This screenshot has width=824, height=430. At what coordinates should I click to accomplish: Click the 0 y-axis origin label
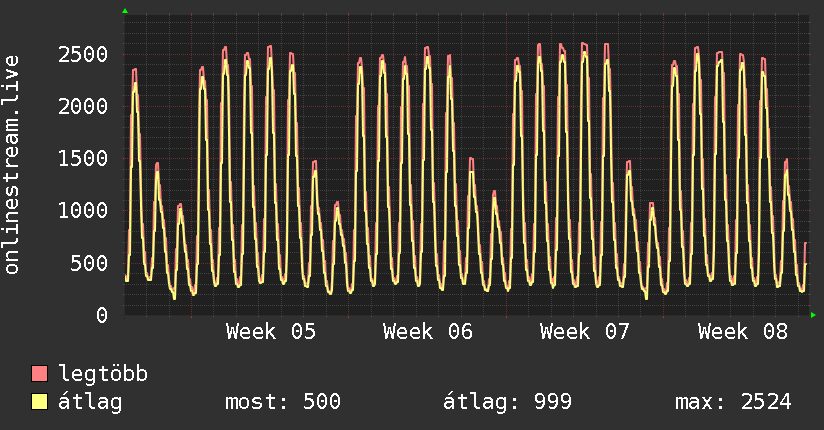coord(101,315)
